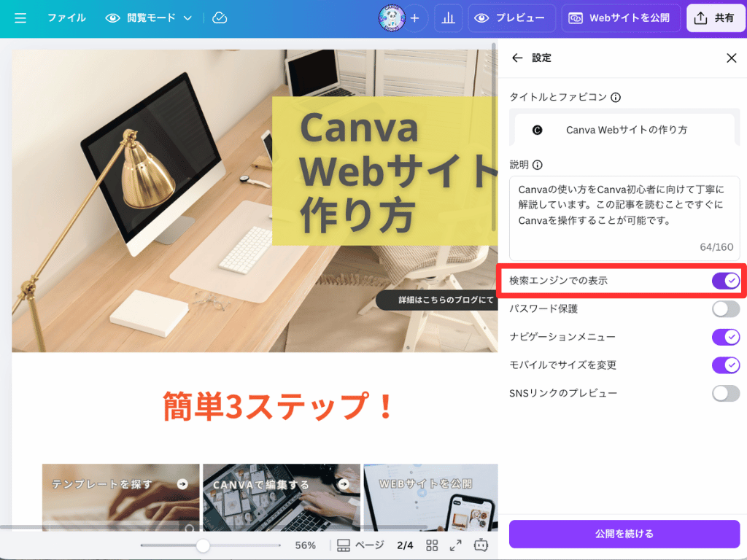Open grid view of pages
Viewport: 747px width, 560px height.
(432, 545)
